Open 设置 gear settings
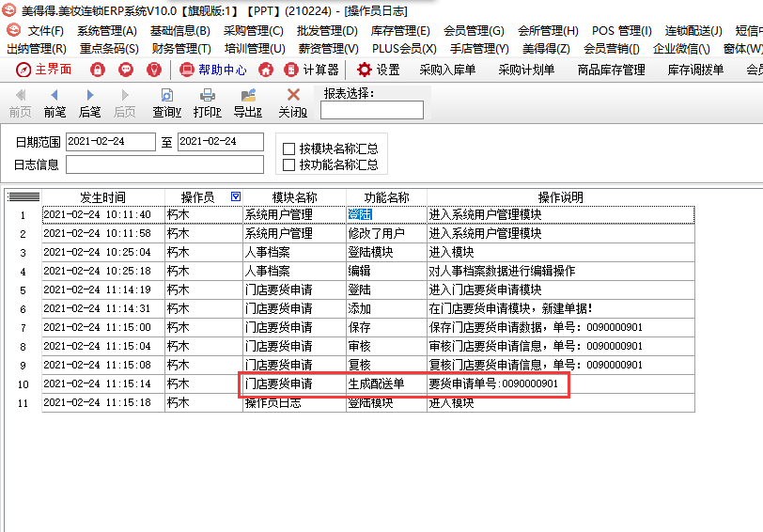Image resolution: width=763 pixels, height=532 pixels. click(378, 70)
